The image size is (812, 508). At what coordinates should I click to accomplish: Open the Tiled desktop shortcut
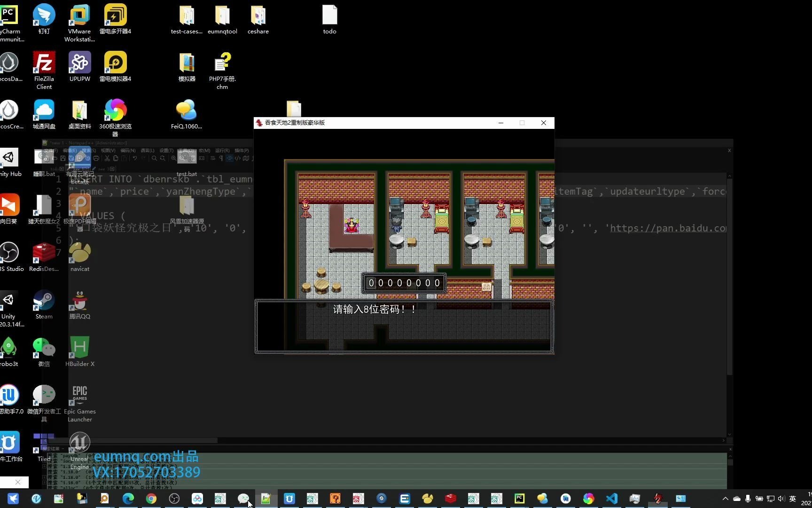tap(44, 447)
